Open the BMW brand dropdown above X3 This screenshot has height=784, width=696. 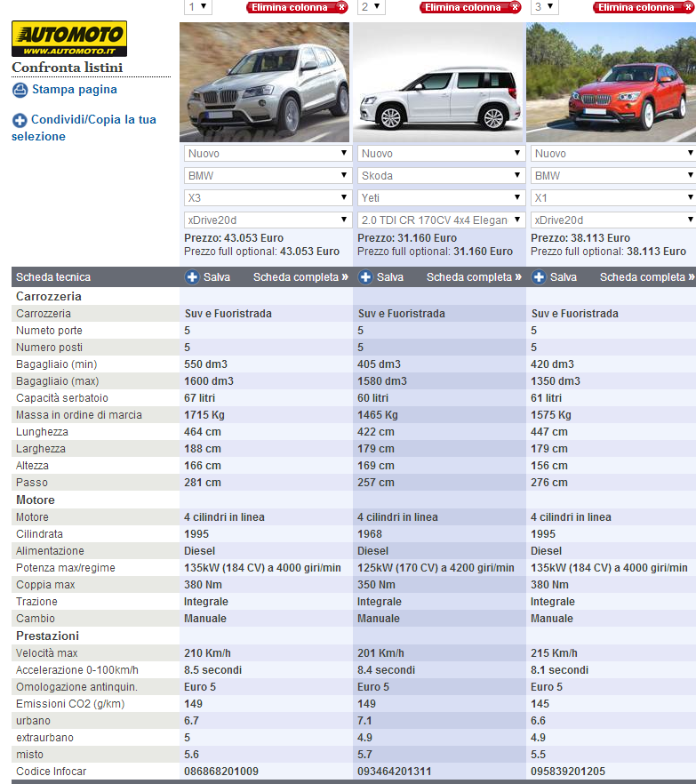(x=268, y=175)
